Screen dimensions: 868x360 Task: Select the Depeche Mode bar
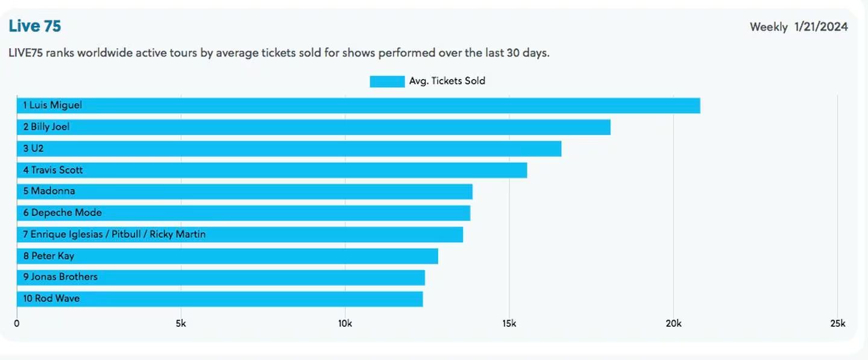click(x=243, y=213)
